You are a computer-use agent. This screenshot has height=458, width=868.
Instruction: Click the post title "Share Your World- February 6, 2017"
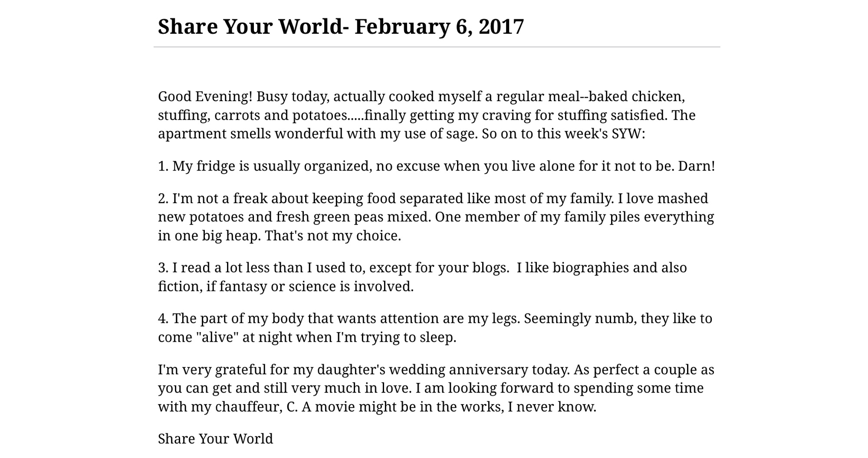click(341, 27)
